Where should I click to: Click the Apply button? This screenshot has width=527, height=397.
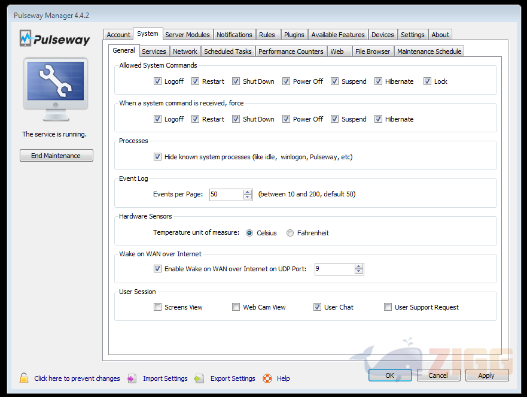click(x=486, y=375)
